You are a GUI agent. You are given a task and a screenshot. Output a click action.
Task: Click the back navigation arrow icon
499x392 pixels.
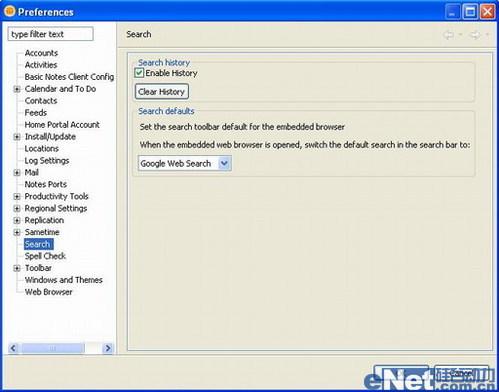point(449,34)
